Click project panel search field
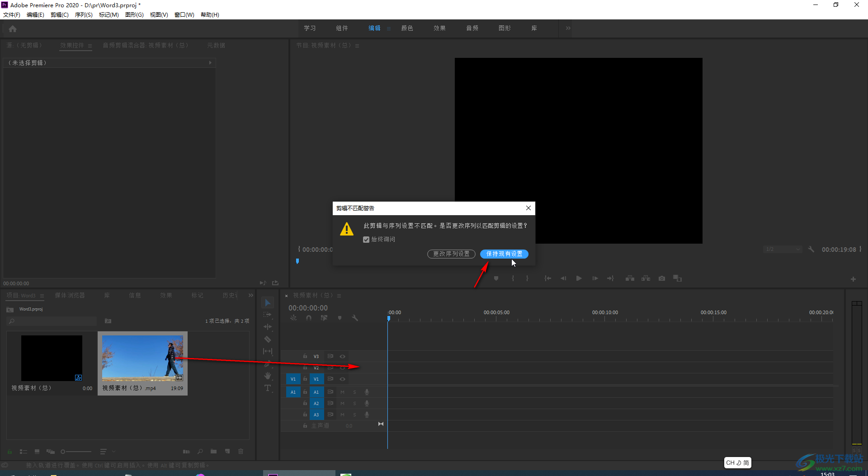This screenshot has height=476, width=868. (x=52, y=321)
